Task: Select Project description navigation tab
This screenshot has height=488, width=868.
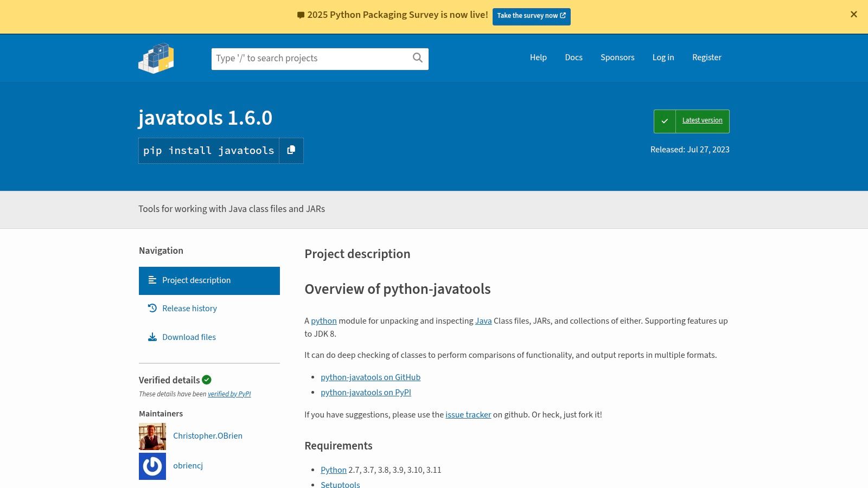Action: coord(209,281)
